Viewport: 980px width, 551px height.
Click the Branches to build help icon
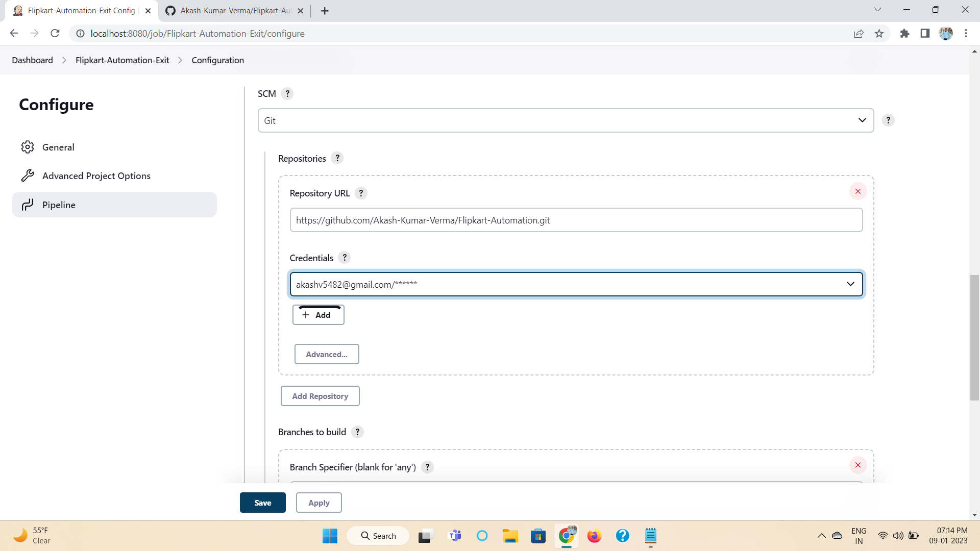(357, 432)
